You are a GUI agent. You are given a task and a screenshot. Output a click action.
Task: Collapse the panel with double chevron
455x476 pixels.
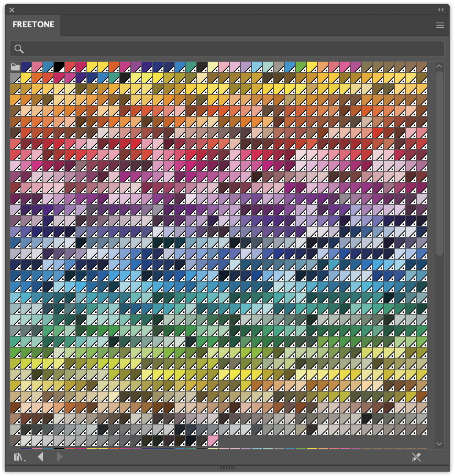pos(441,10)
